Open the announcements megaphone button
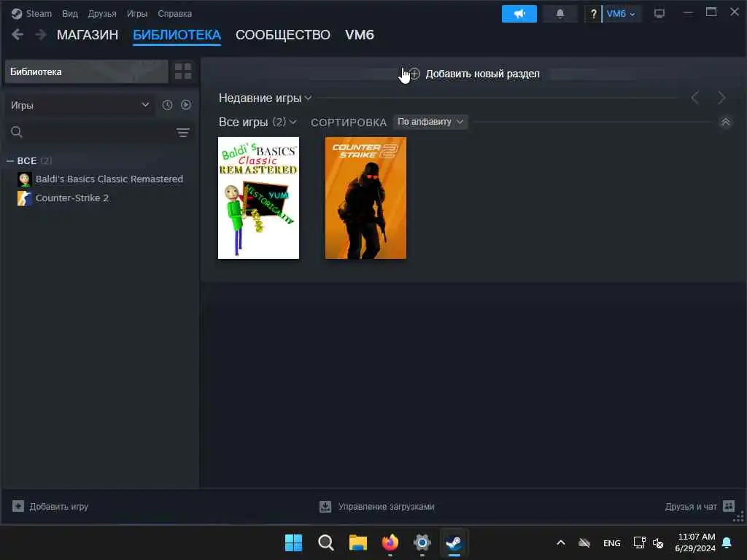This screenshot has width=747, height=560. pyautogui.click(x=519, y=14)
